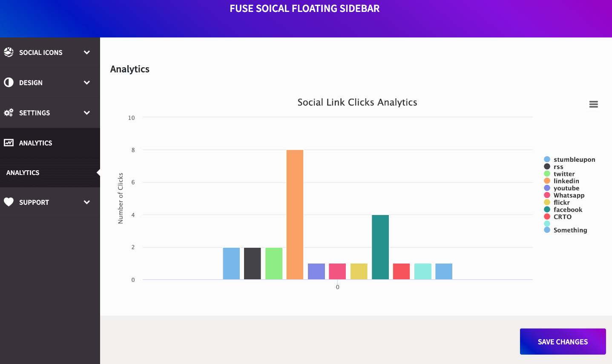Toggle the Whatsapp legend item
Image resolution: width=612 pixels, height=364 pixels.
pos(569,195)
